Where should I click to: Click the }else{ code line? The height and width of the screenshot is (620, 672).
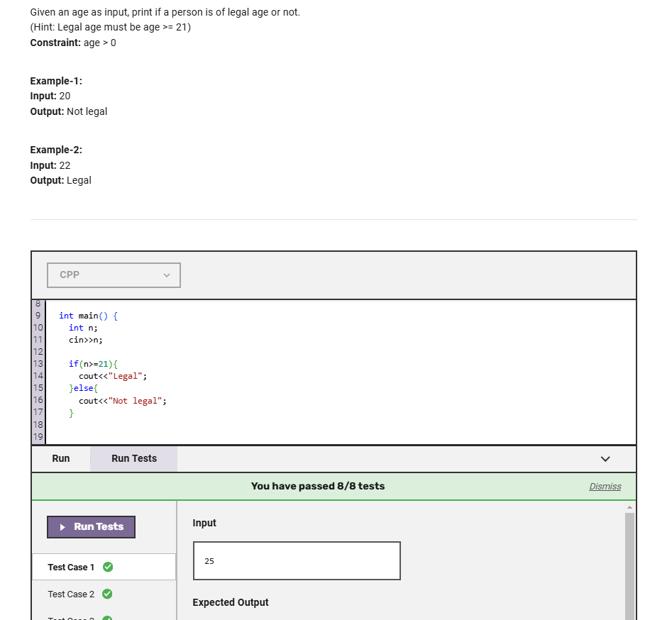tap(83, 388)
